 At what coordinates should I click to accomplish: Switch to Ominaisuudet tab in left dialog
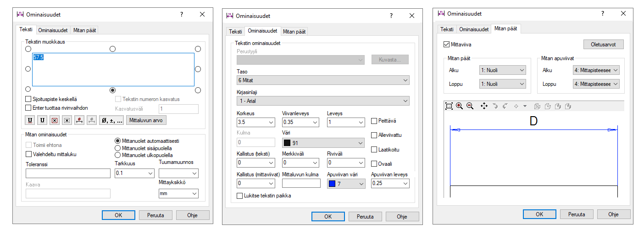tap(53, 30)
